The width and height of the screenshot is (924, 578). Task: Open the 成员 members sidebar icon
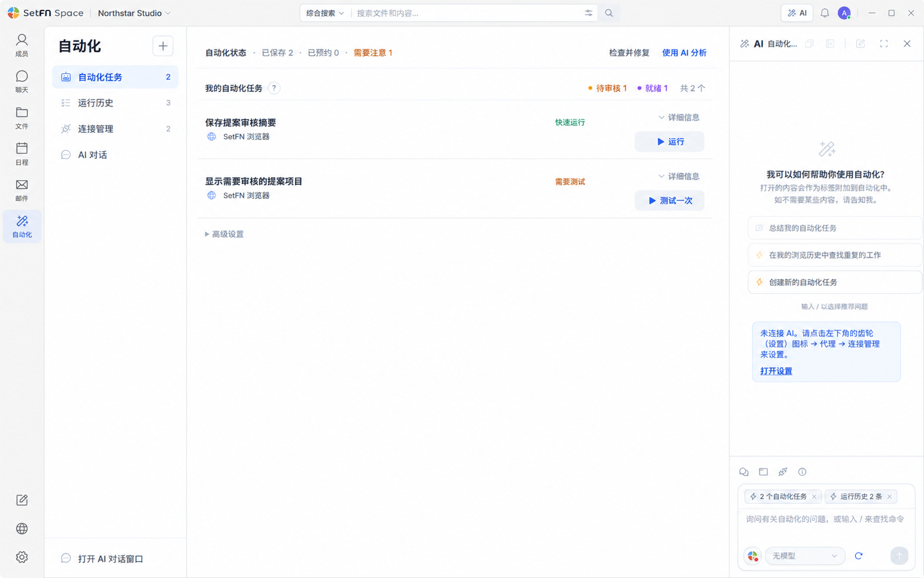coord(22,45)
